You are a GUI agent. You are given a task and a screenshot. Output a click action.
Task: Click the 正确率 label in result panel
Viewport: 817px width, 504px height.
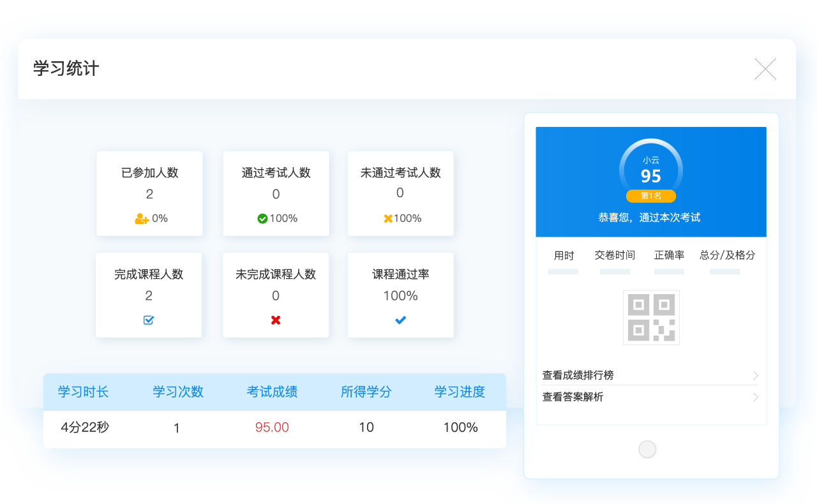pyautogui.click(x=669, y=255)
